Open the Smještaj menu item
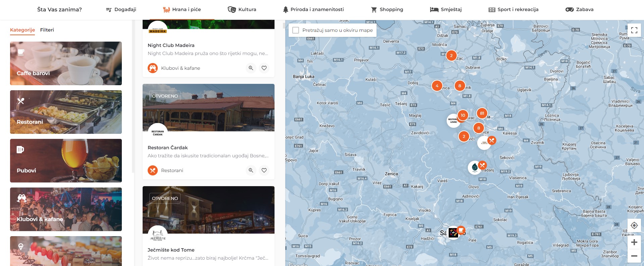Image resolution: width=644 pixels, height=266 pixels. (x=446, y=9)
